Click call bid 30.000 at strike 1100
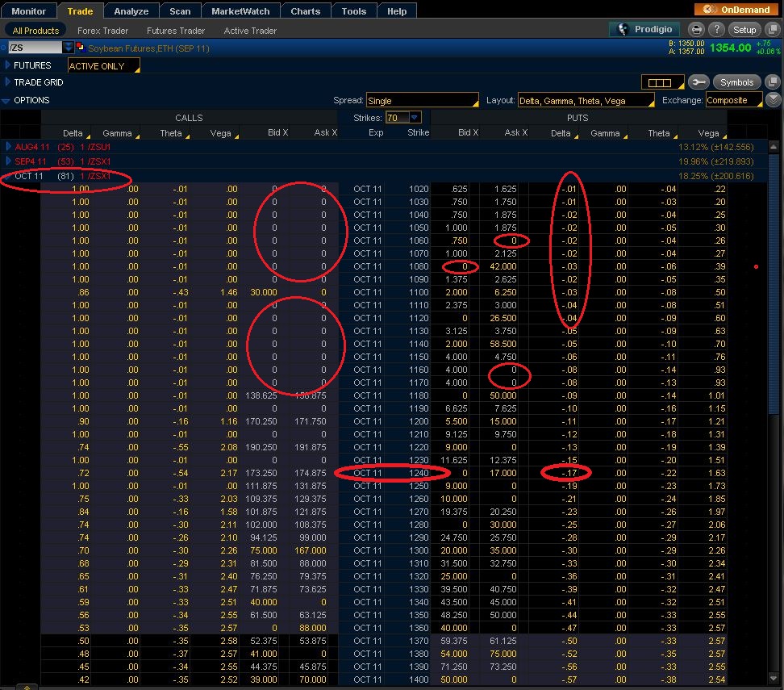Screen dimensions: 784x690 (x=263, y=292)
